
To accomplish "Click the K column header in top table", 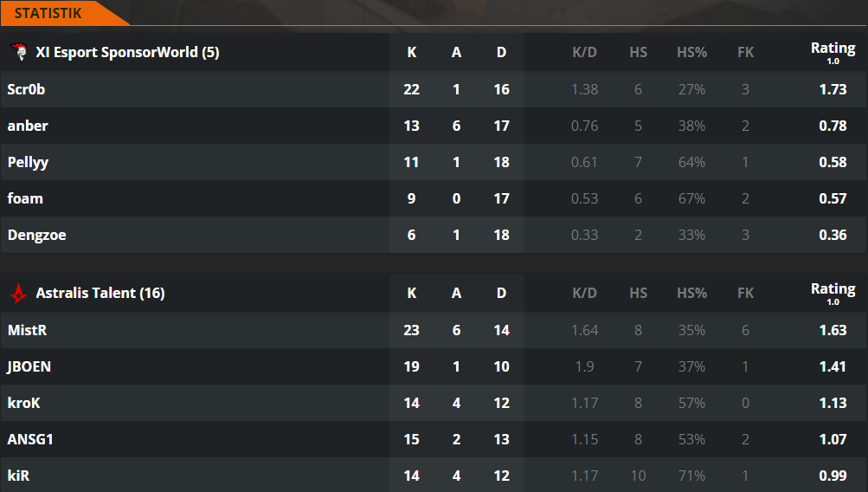I will point(412,52).
